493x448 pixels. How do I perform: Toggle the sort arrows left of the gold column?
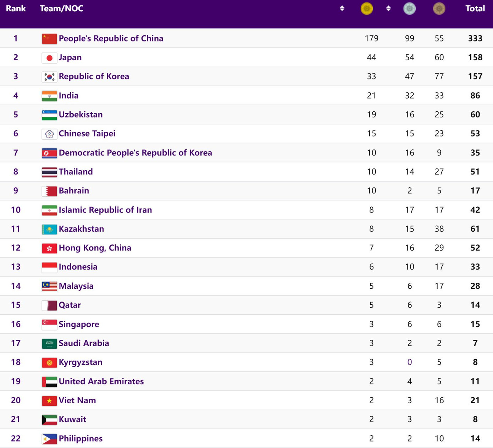(x=342, y=8)
